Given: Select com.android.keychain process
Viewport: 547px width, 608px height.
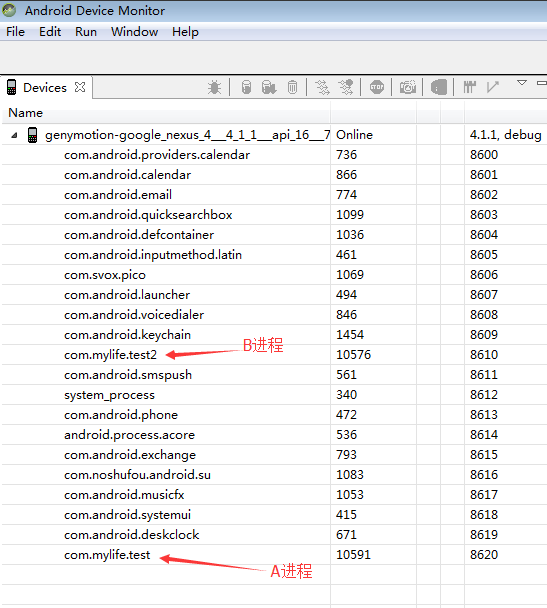Looking at the screenshot, I should click(273, 335).
